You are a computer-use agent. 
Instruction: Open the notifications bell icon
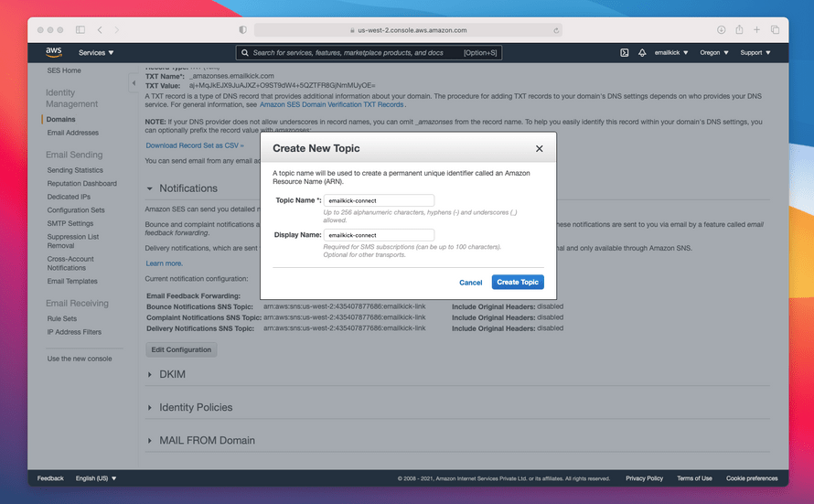coord(642,52)
